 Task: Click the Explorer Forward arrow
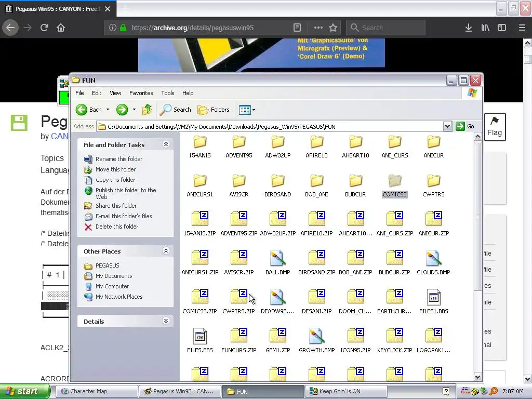click(122, 110)
